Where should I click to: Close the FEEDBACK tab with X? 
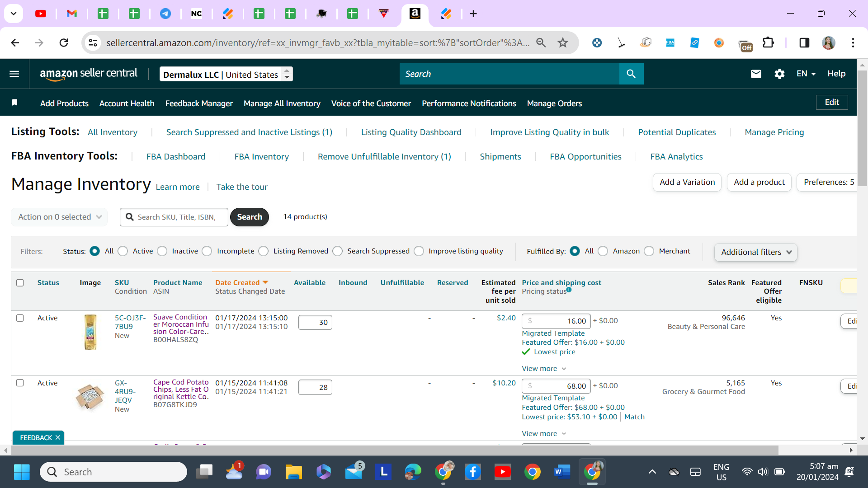[x=58, y=437]
